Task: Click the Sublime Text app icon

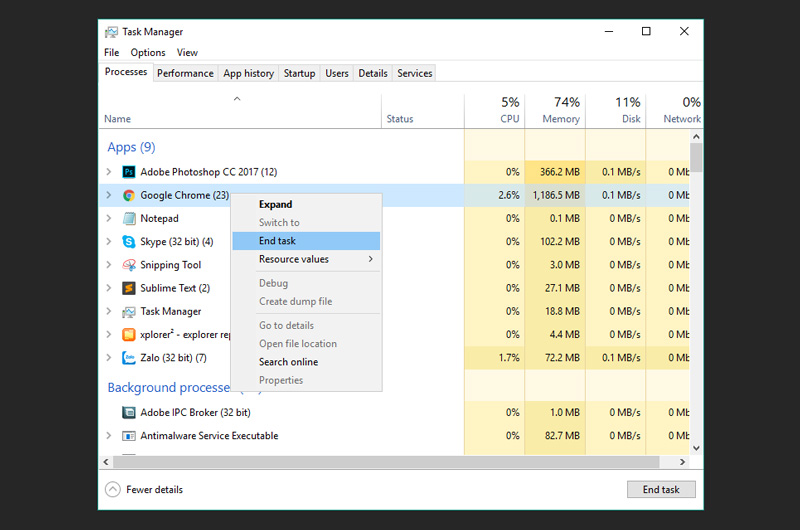Action: pyautogui.click(x=129, y=288)
